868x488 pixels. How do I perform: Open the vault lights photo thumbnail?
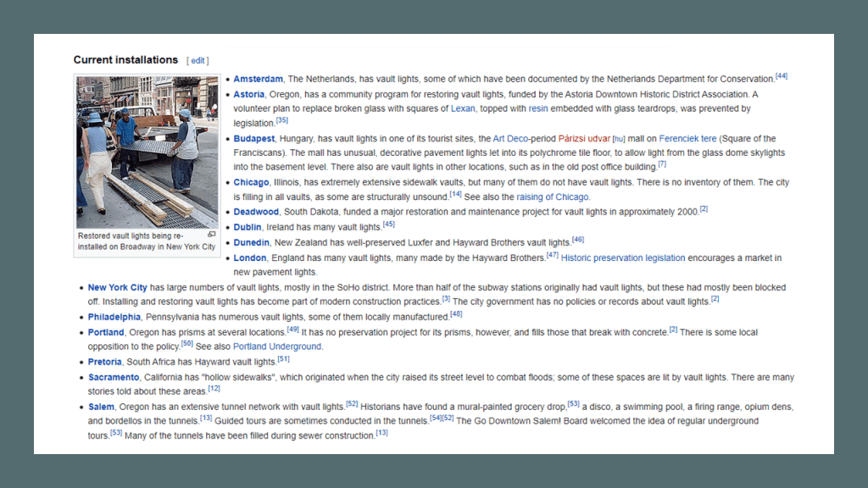click(147, 152)
